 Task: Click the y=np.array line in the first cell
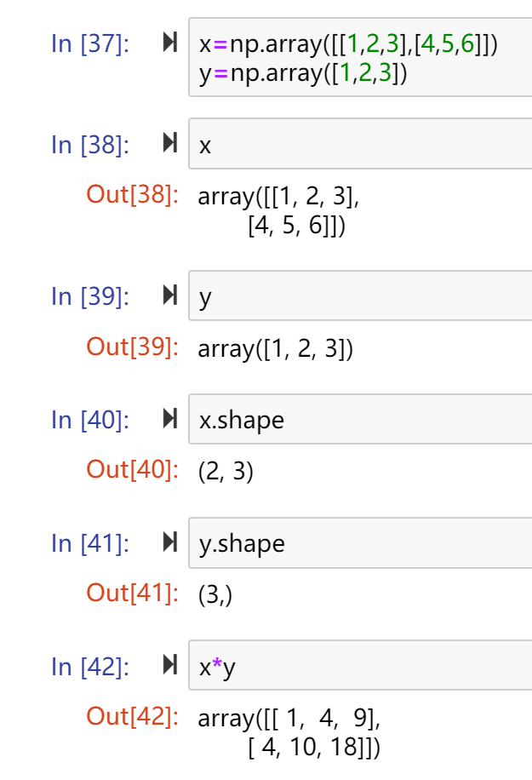303,73
